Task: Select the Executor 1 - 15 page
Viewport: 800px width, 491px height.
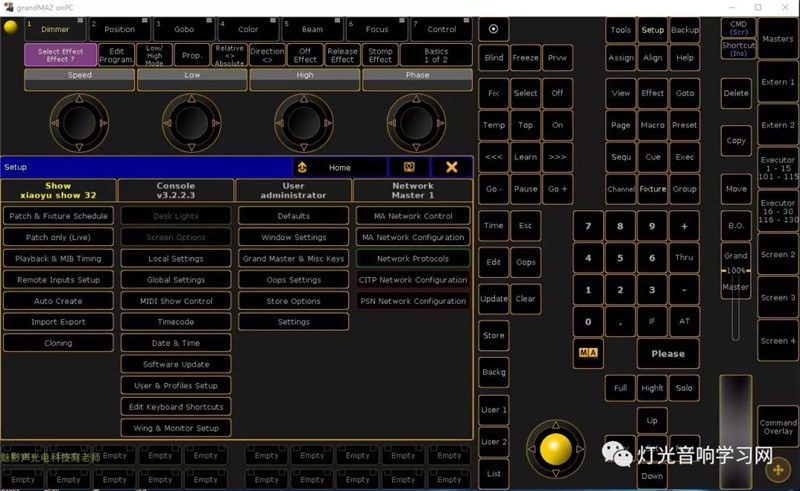Action: click(x=778, y=168)
